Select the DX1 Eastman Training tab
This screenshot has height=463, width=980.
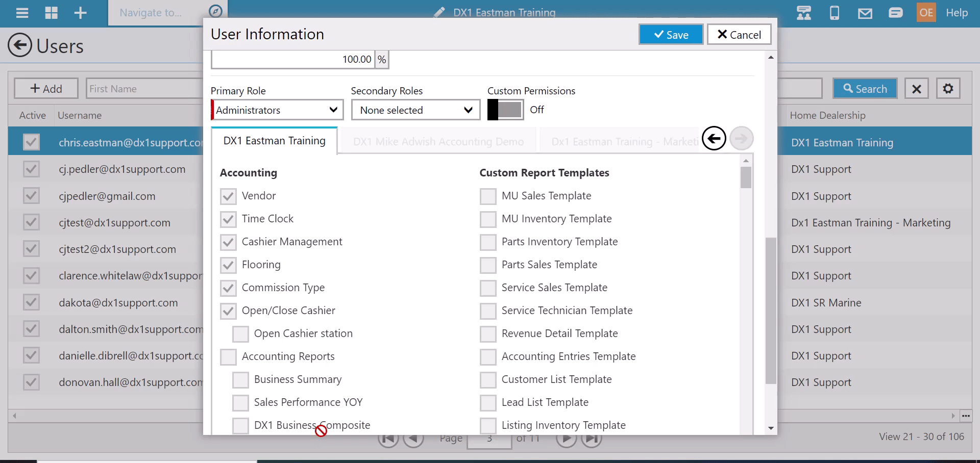click(x=274, y=141)
